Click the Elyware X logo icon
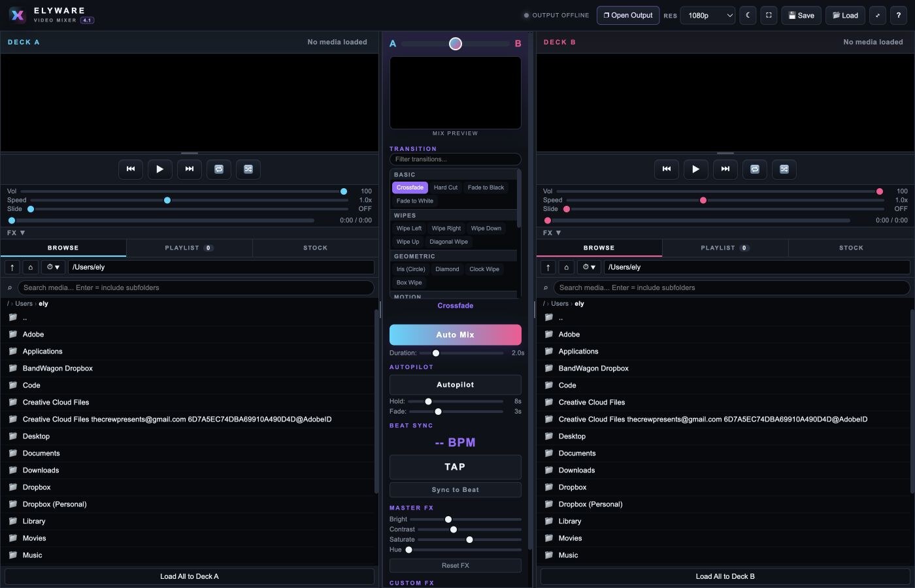This screenshot has height=588, width=915. pos(18,15)
